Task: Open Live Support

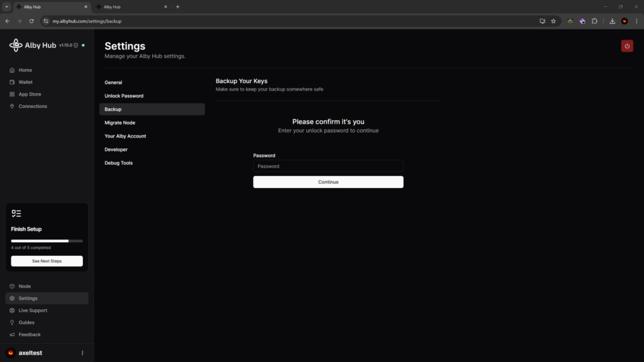Action: coord(33,310)
